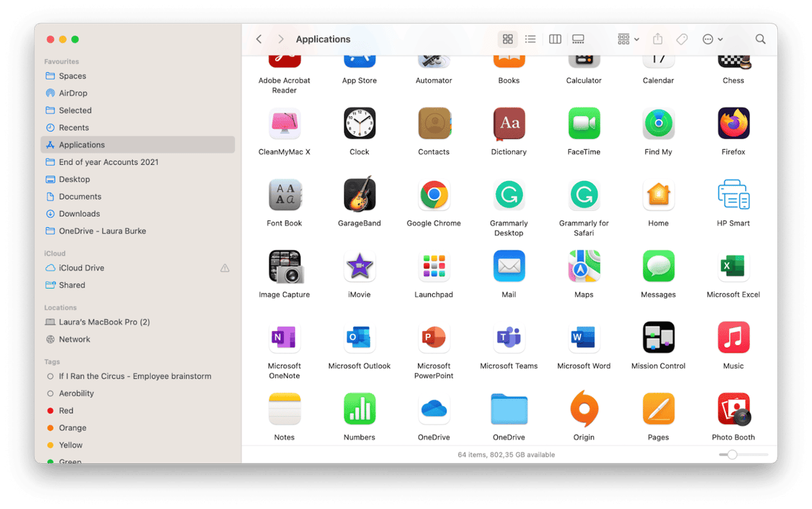812x509 pixels.
Task: Open the Tags popover from the toolbar
Action: tap(682, 39)
